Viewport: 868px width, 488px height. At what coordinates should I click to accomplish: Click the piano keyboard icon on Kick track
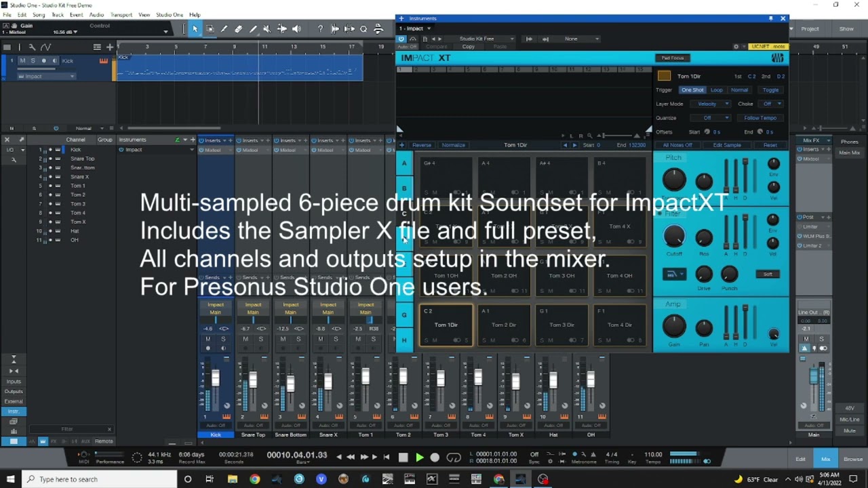103,61
